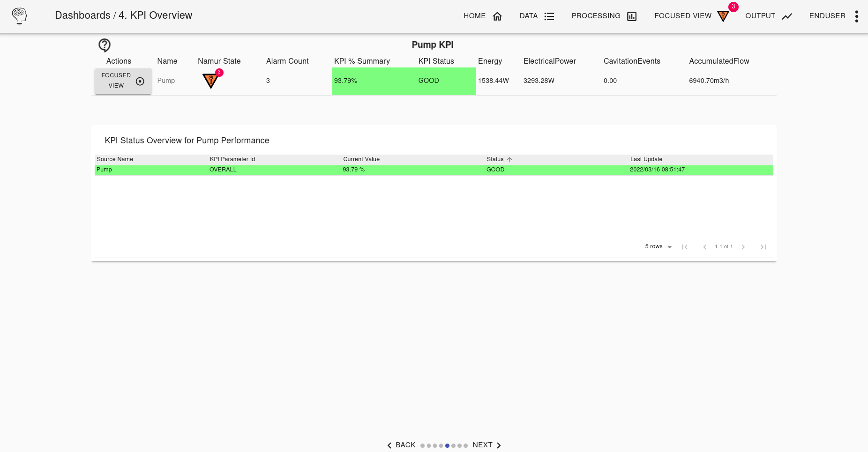This screenshot has height=452, width=868.
Task: Open the help question mark icon
Action: [x=105, y=45]
